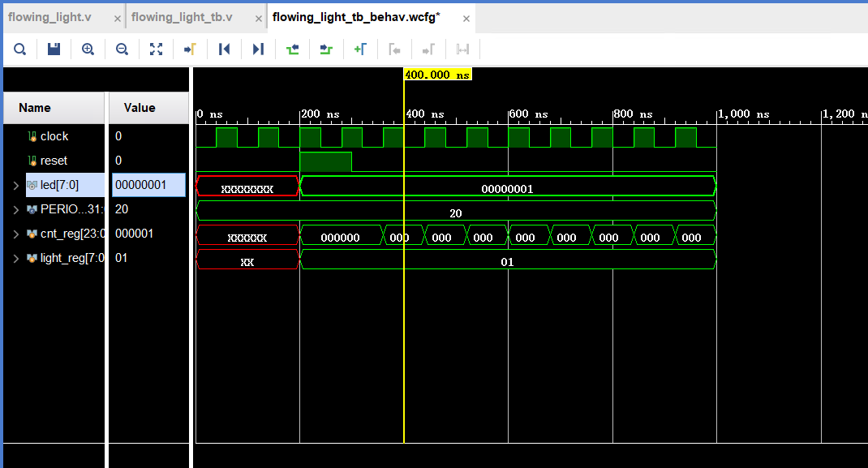Add a marker to the waveform
This screenshot has height=468, width=868.
click(360, 49)
